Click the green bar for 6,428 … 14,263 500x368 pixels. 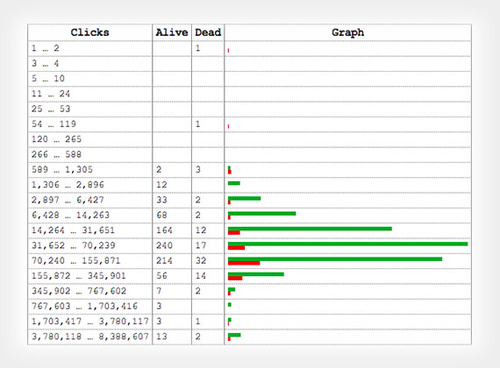click(x=262, y=214)
